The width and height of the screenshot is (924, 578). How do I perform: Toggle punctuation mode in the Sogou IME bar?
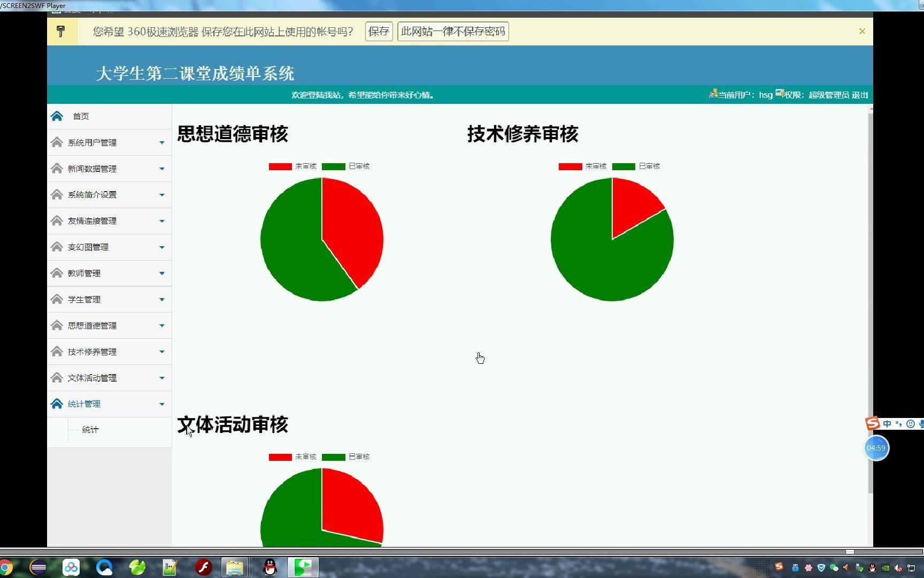(x=899, y=424)
